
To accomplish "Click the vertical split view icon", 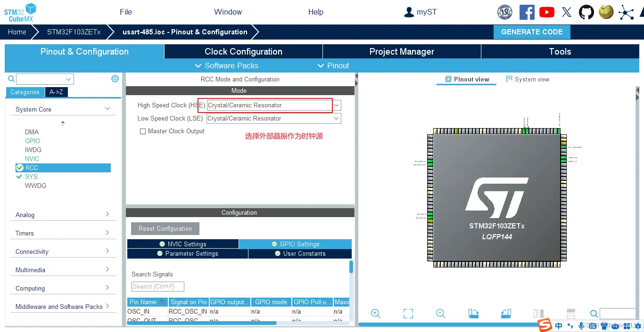I will 538,314.
